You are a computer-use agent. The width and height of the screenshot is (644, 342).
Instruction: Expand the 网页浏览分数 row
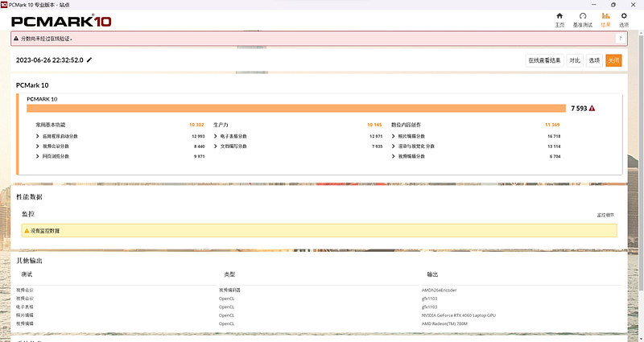[x=37, y=156]
